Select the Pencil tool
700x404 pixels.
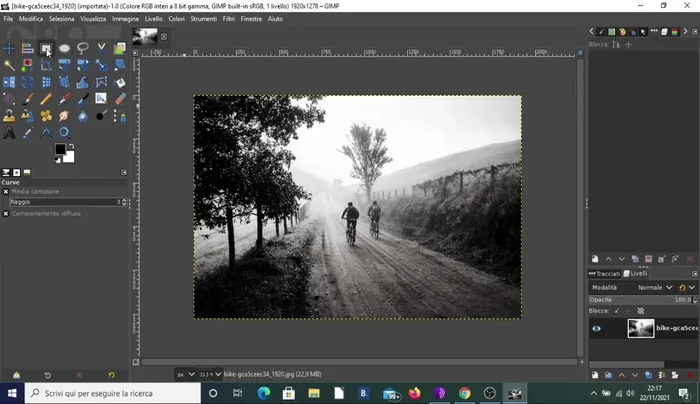46,99
